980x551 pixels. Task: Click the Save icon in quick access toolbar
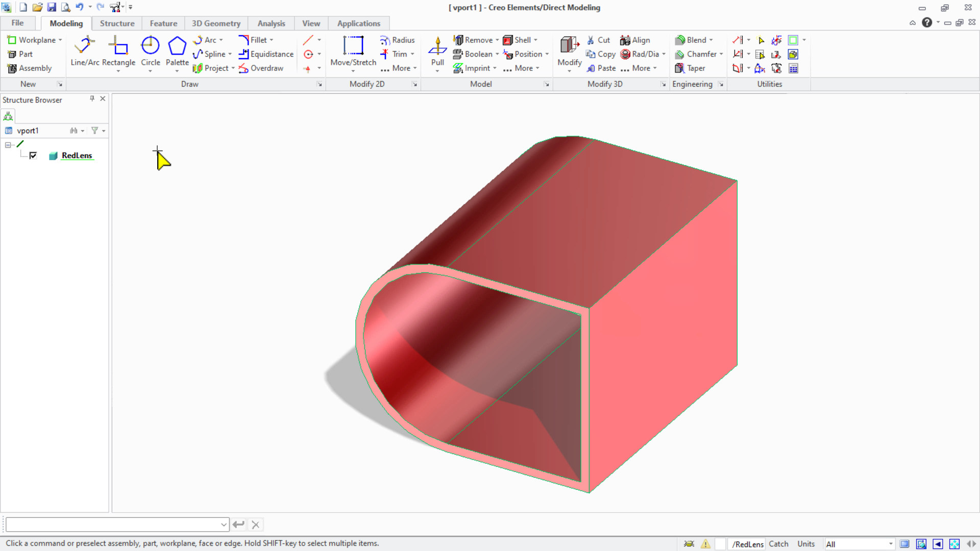52,7
